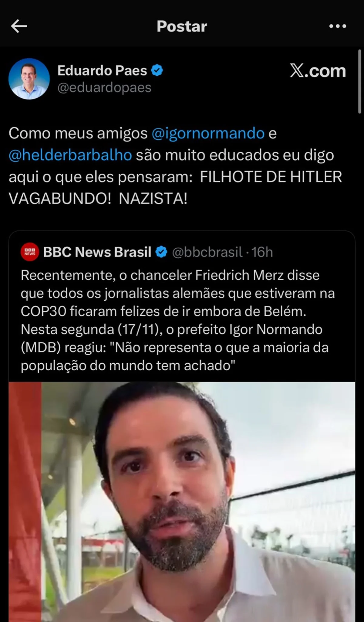This screenshot has height=622, width=364.
Task: Click the Eduardo Paes display name
Action: [102, 70]
